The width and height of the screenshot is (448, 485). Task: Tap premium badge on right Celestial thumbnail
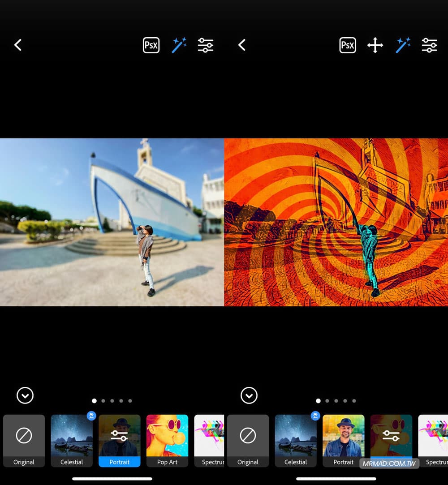[x=315, y=416]
